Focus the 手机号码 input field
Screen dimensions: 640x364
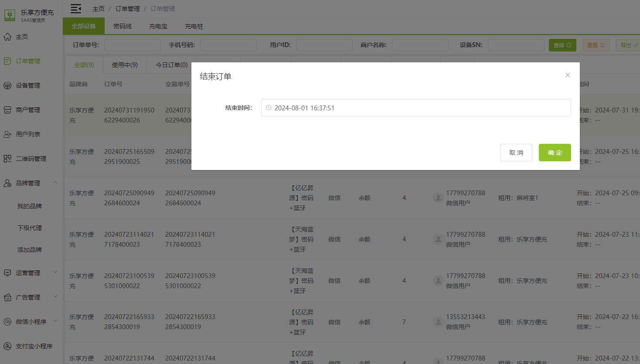[x=228, y=45]
